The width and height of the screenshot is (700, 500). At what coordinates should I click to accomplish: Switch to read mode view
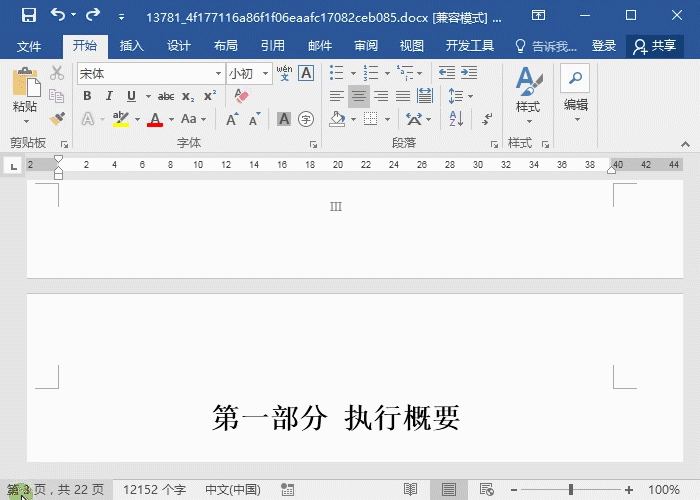(x=410, y=490)
